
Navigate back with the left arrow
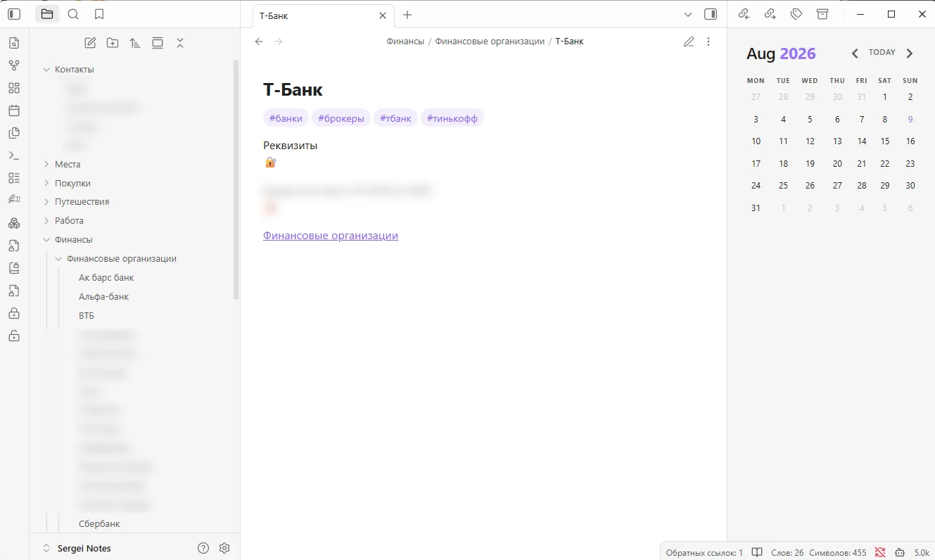click(259, 42)
